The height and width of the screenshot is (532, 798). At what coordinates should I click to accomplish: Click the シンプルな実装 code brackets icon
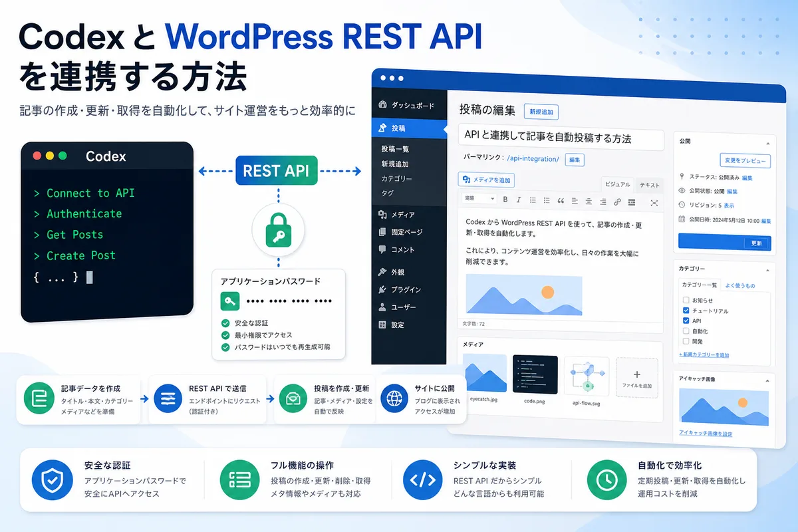click(423, 479)
